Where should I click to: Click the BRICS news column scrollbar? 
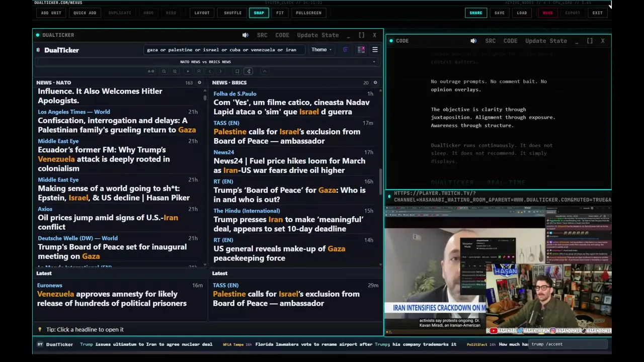[380, 181]
